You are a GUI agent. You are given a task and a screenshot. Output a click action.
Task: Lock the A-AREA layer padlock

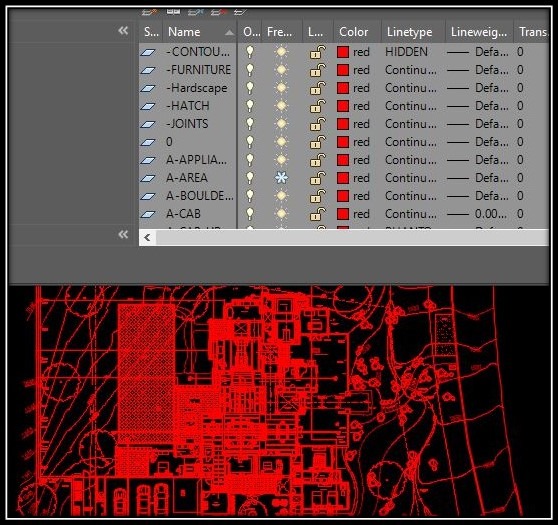317,178
